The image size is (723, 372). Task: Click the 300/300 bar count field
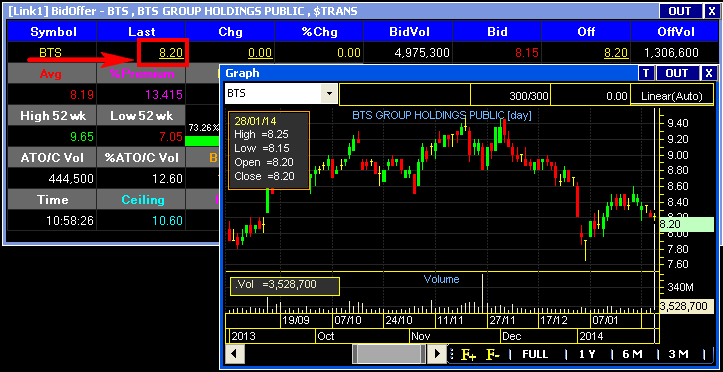click(510, 95)
